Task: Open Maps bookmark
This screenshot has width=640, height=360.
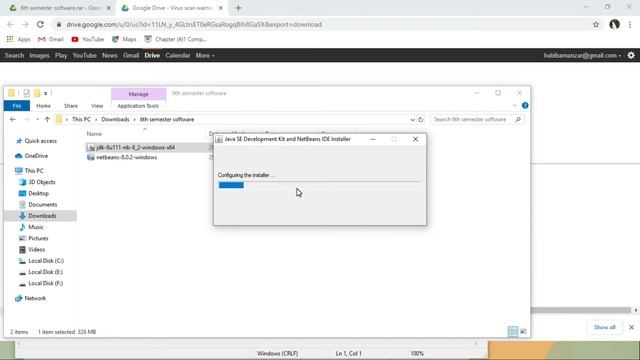Action: click(124, 39)
